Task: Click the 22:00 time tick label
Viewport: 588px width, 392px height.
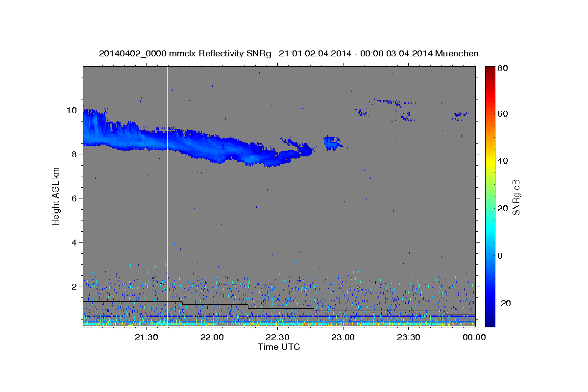Action: click(x=212, y=337)
